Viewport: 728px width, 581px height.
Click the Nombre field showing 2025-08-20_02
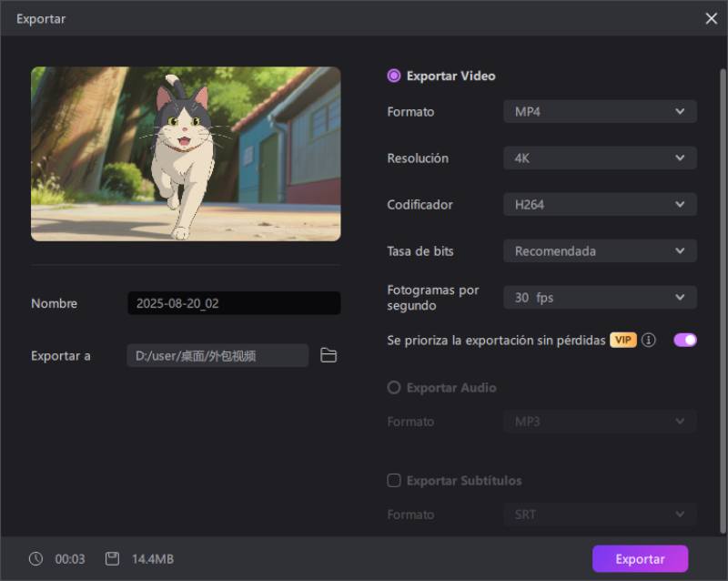[x=233, y=302]
